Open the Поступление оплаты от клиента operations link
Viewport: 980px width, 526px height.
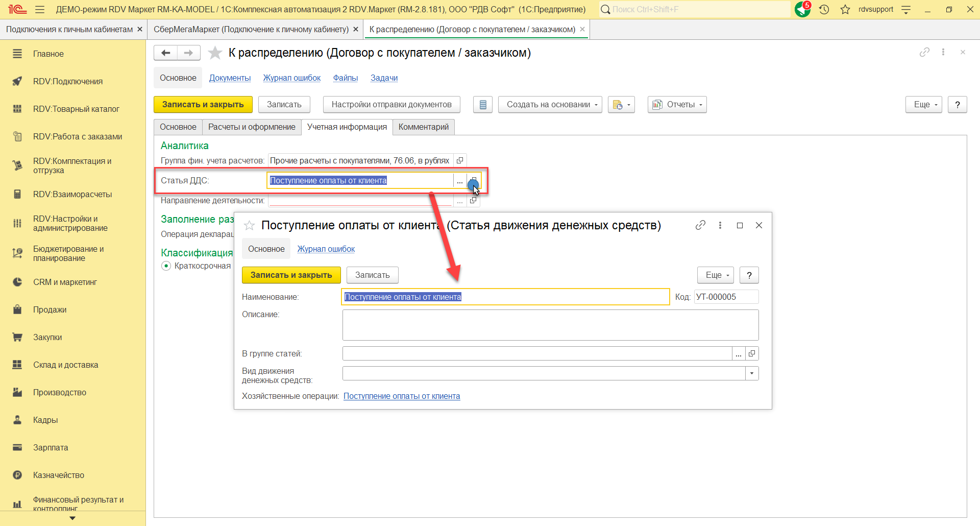pos(402,396)
